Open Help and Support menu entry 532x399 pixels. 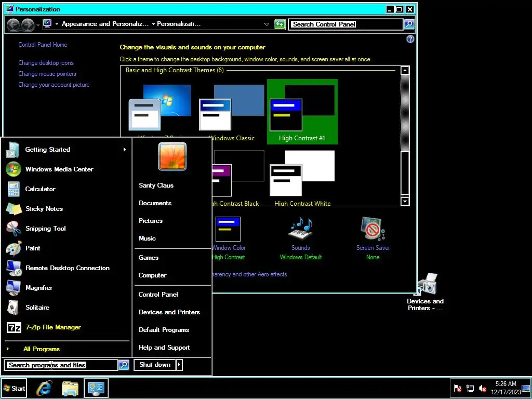tap(164, 348)
